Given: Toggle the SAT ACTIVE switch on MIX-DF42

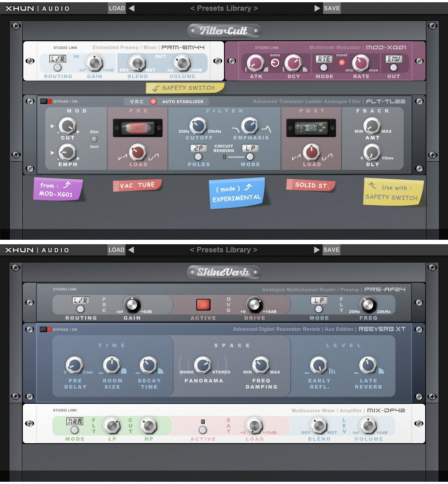Looking at the screenshot, I should [x=203, y=430].
